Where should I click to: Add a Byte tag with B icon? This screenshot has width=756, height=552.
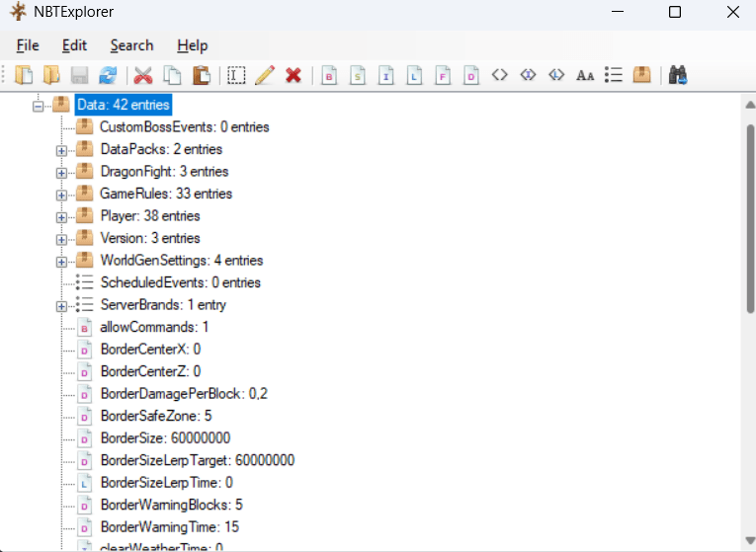click(331, 75)
